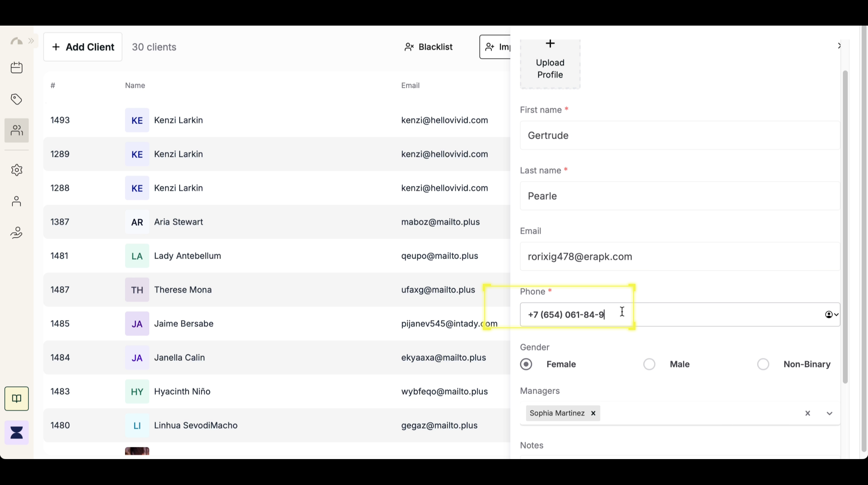The image size is (868, 485).
Task: Open the settings gear in sidebar
Action: [x=17, y=170]
